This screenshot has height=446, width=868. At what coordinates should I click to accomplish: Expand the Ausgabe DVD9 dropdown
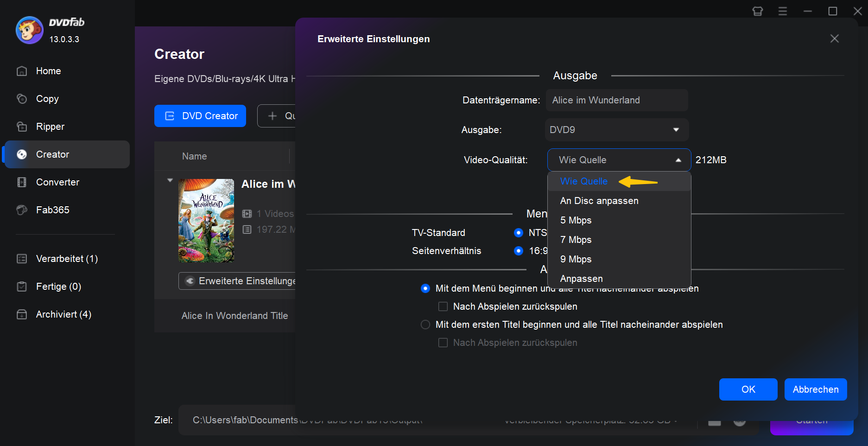click(617, 130)
